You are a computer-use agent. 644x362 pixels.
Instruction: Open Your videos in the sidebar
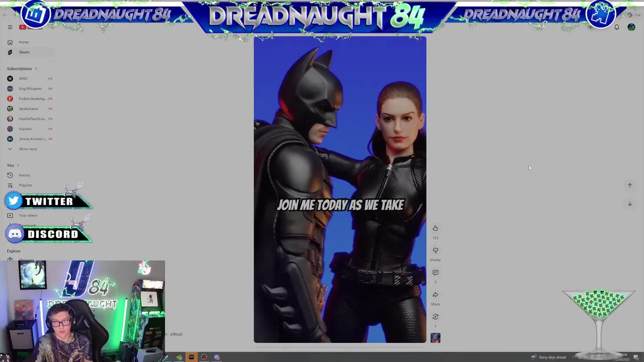click(x=28, y=215)
